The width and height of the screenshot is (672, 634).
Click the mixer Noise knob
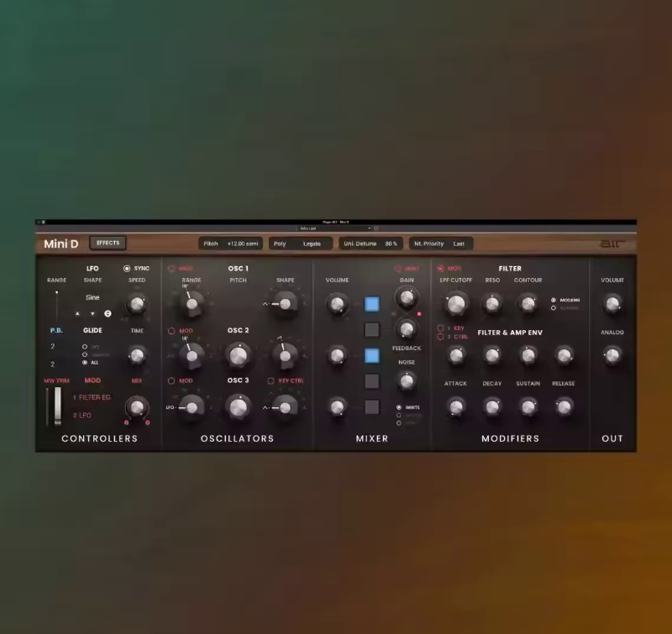click(x=407, y=381)
